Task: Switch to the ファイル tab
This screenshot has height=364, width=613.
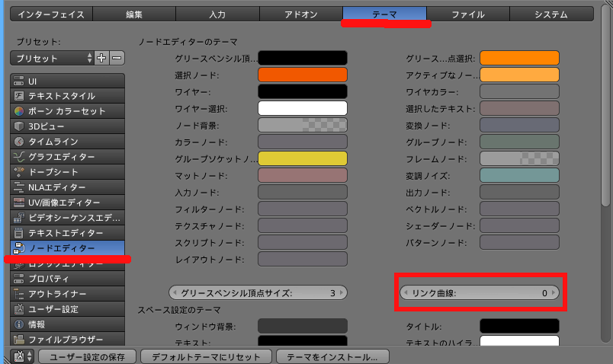Action: point(468,14)
